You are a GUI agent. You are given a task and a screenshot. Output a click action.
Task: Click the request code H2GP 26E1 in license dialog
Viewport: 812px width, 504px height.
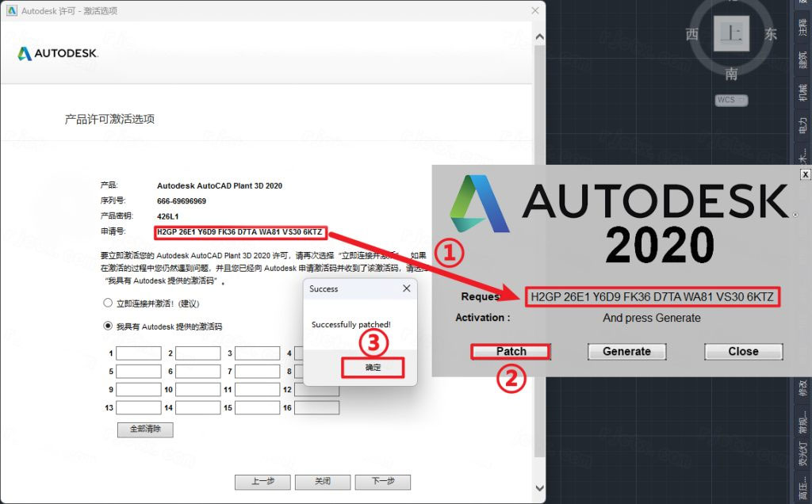pos(239,232)
